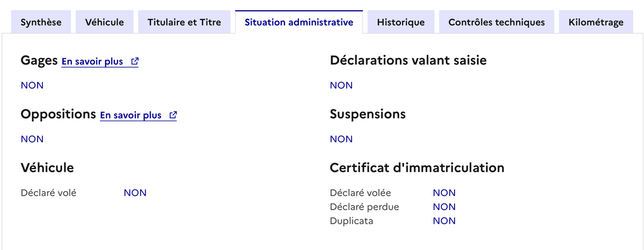Click the Déclaré volé label under Véhicule
Viewport: 644px width, 250px height.
[48, 193]
